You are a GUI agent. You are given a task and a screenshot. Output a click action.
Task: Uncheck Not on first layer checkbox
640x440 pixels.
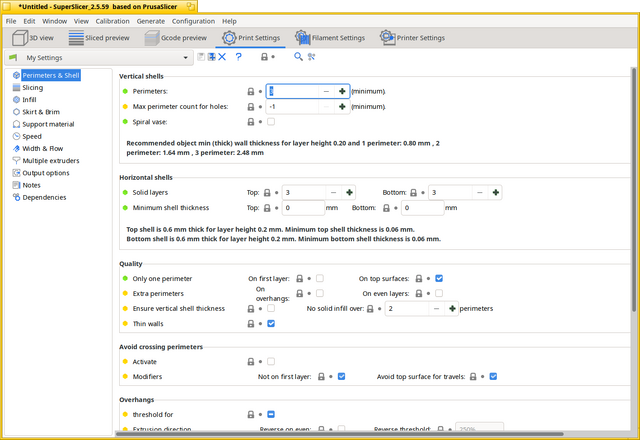click(341, 376)
